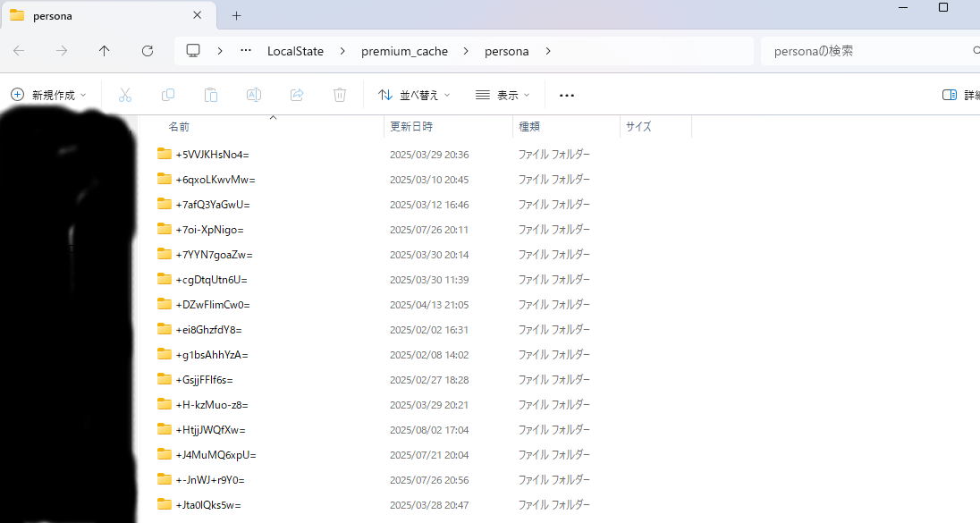Open the 新規作成 new item menu
Screen dimensions: 980x523
[49, 95]
